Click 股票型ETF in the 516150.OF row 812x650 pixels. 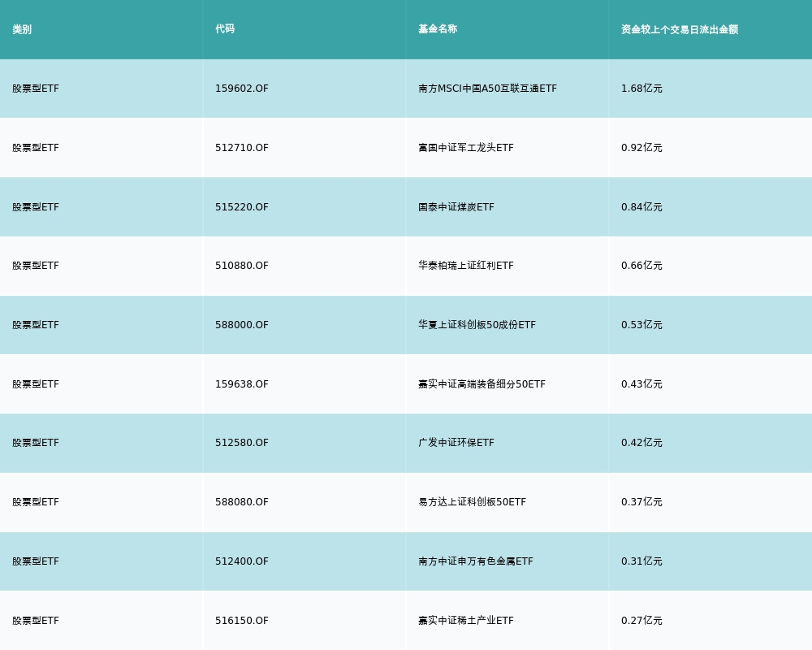pos(36,621)
